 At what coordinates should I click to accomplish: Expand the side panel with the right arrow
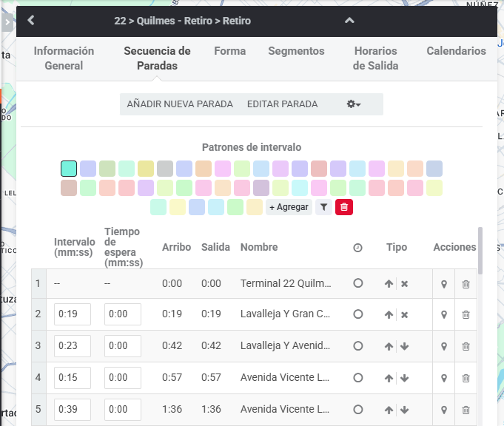pyautogui.click(x=7, y=22)
